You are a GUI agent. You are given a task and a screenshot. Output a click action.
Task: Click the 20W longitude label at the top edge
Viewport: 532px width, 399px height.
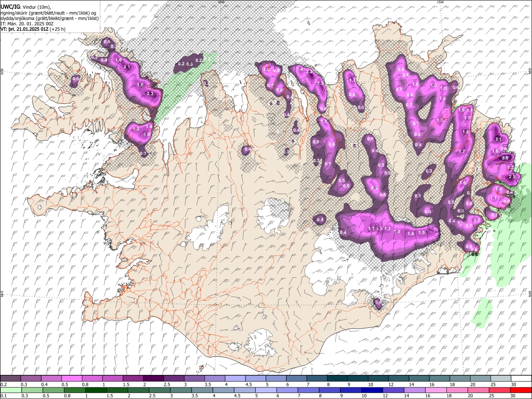[221, 2]
